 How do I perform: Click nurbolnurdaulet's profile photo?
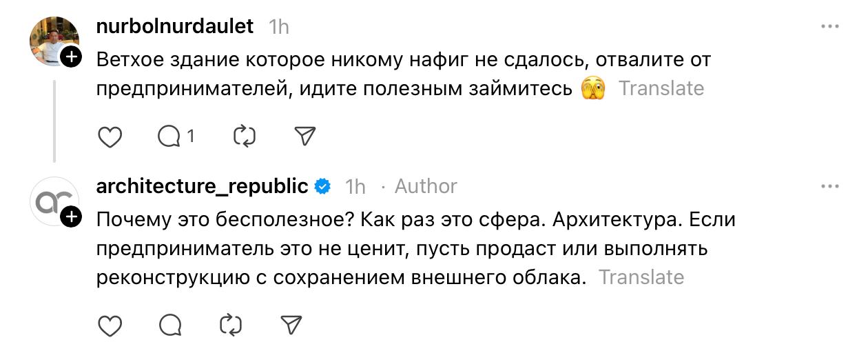[x=53, y=41]
